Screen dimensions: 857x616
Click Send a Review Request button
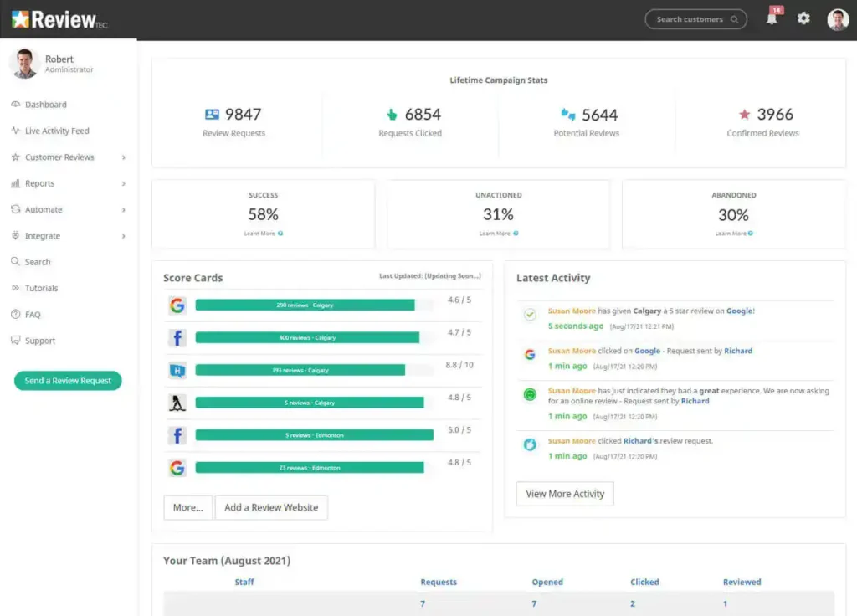click(x=68, y=381)
